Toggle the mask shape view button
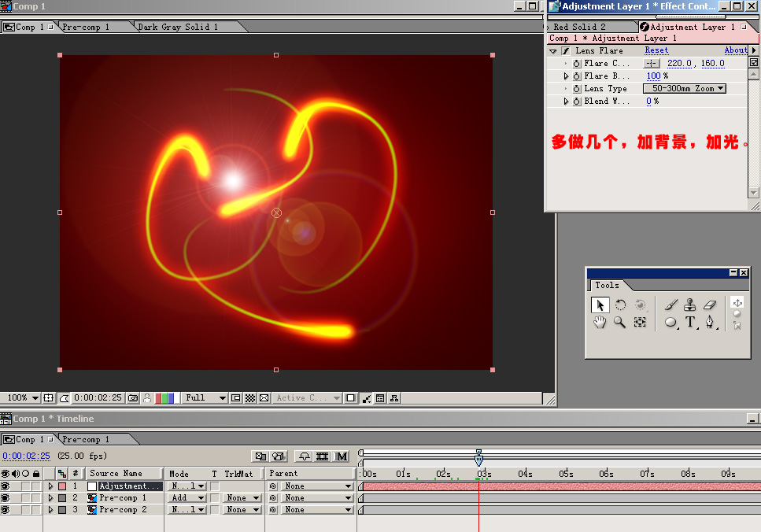Screen dimensions: 761x532 (x=64, y=398)
